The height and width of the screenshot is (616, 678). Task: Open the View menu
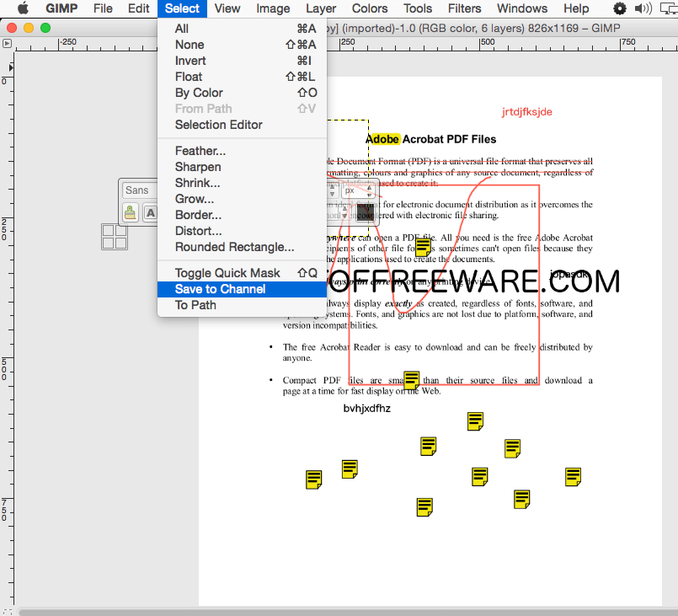tap(227, 8)
